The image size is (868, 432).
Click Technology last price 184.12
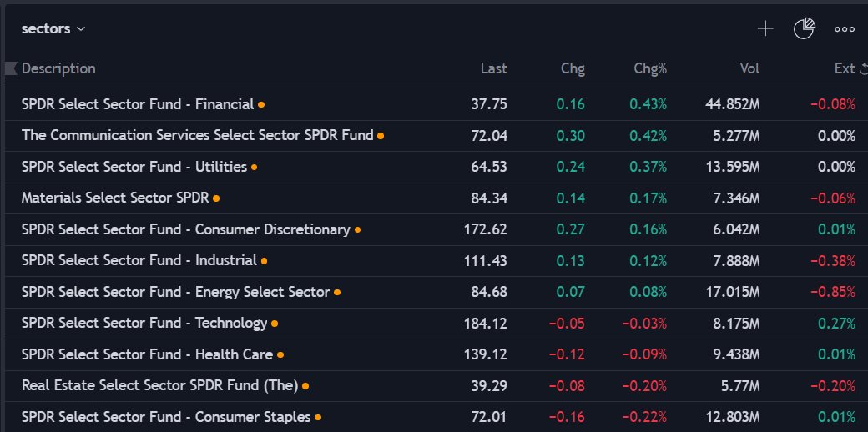pyautogui.click(x=486, y=324)
